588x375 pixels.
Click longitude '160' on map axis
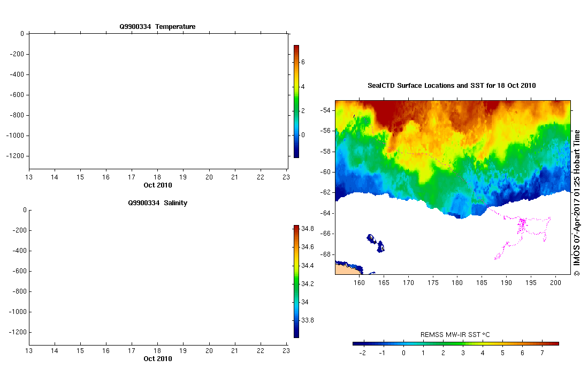point(359,283)
